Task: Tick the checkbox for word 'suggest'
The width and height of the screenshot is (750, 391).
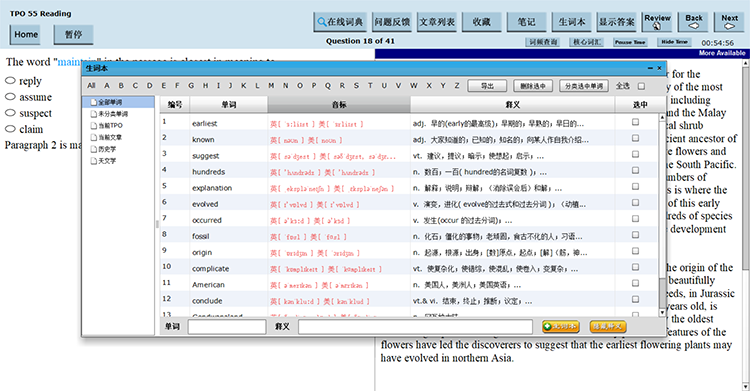Action: [x=635, y=154]
